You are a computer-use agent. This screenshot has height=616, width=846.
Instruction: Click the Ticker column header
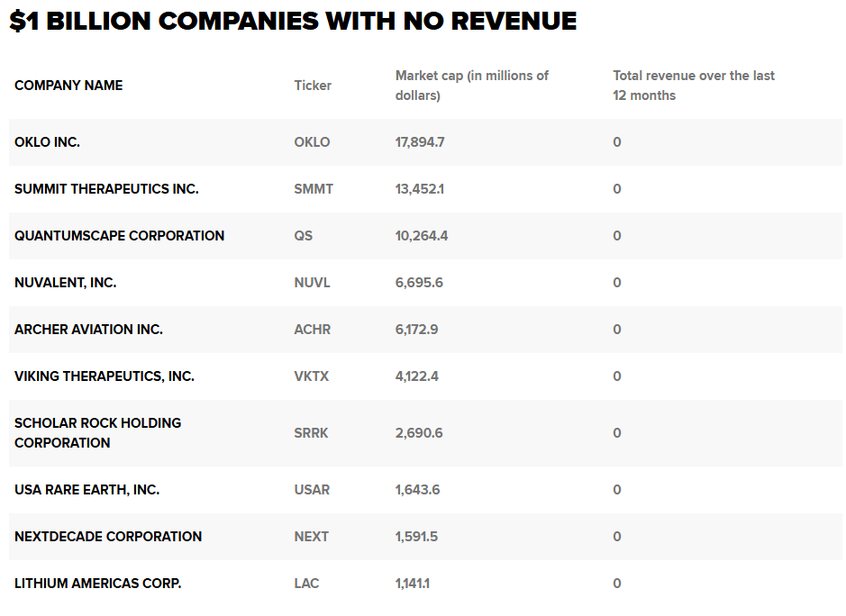pos(313,86)
